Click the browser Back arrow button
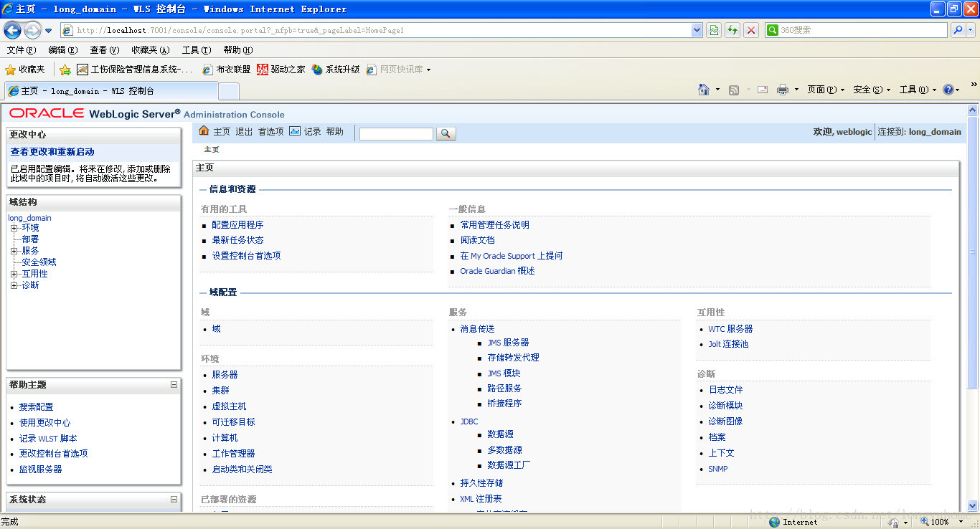 pyautogui.click(x=12, y=30)
